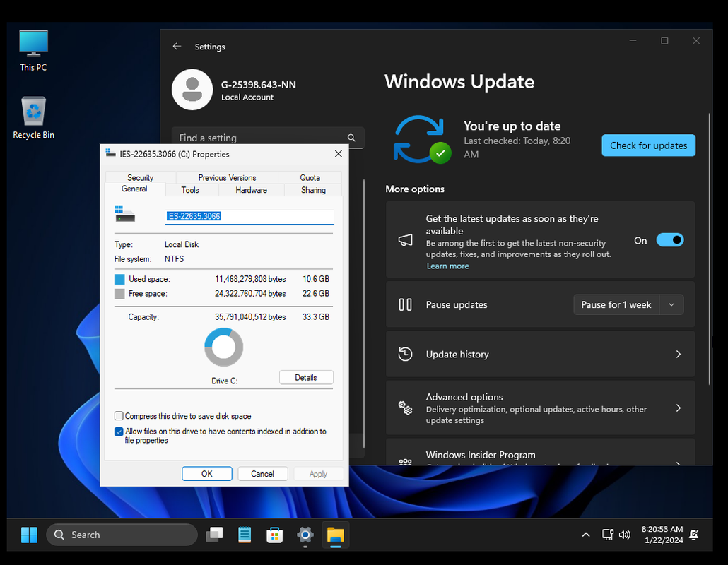Open the Windows Start menu

[x=29, y=535]
